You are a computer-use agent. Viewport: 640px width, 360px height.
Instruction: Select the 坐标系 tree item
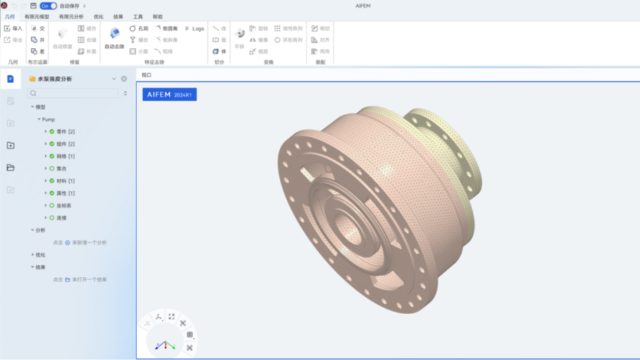click(x=64, y=206)
